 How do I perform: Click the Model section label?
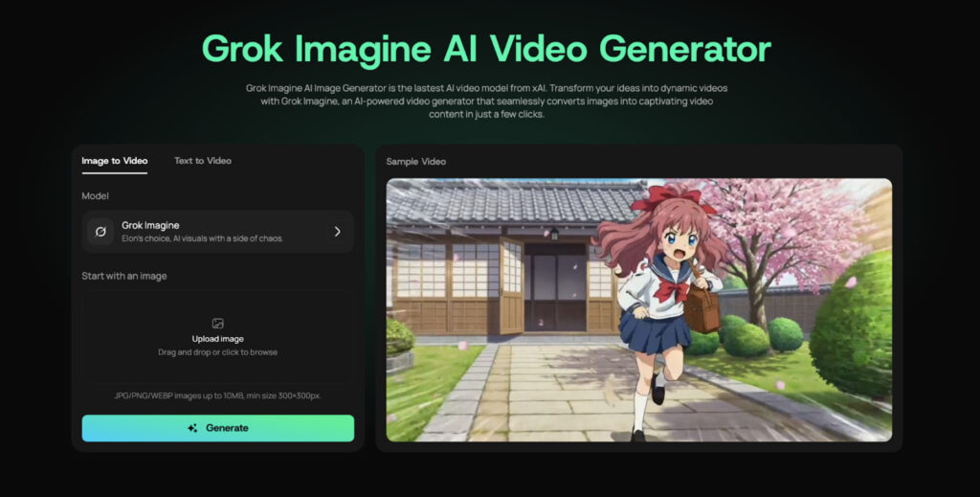click(95, 196)
